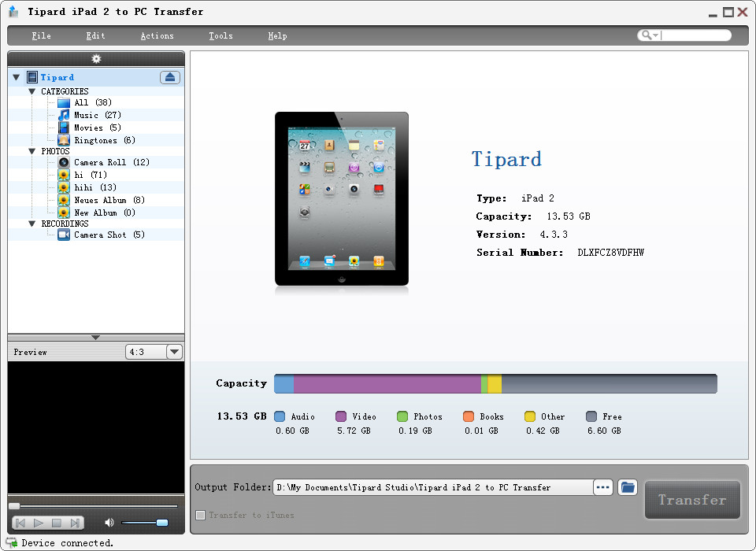Select the All folder icon in categories
The width and height of the screenshot is (756, 551).
(x=64, y=102)
